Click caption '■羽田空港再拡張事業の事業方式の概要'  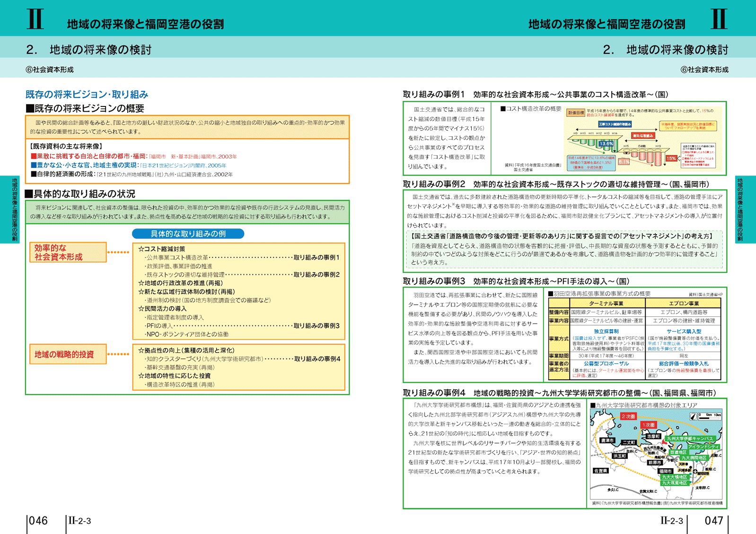click(x=599, y=294)
